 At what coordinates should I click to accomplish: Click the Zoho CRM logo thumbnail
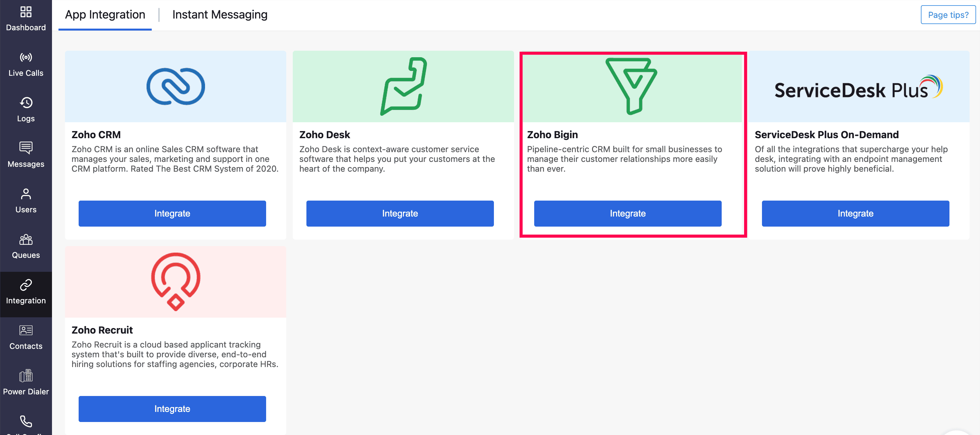point(175,86)
